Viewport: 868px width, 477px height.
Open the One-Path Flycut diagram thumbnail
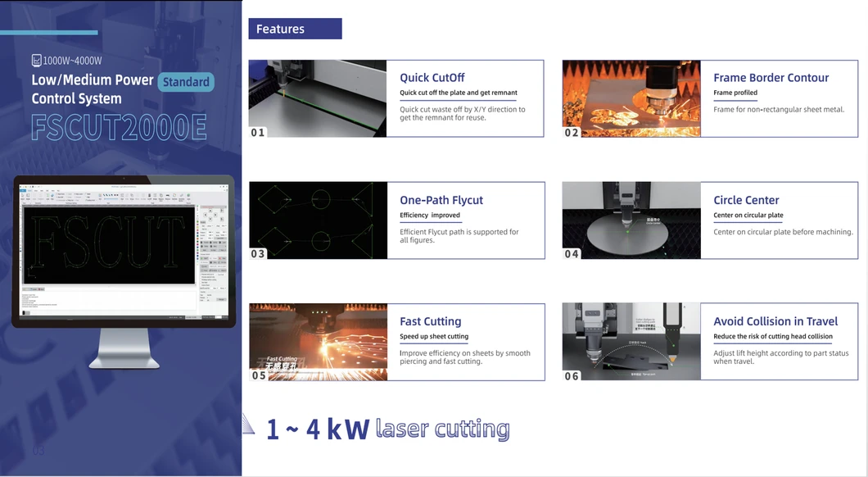[319, 220]
